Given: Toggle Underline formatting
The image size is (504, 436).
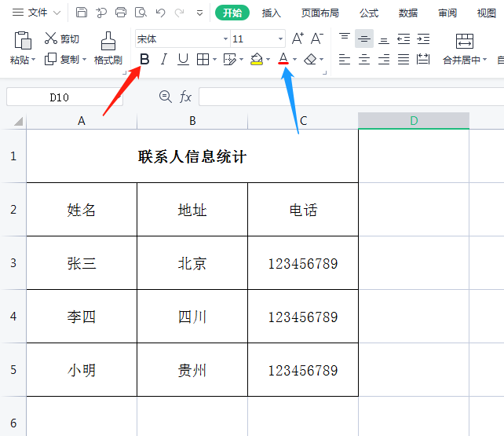Looking at the screenshot, I should (183, 59).
